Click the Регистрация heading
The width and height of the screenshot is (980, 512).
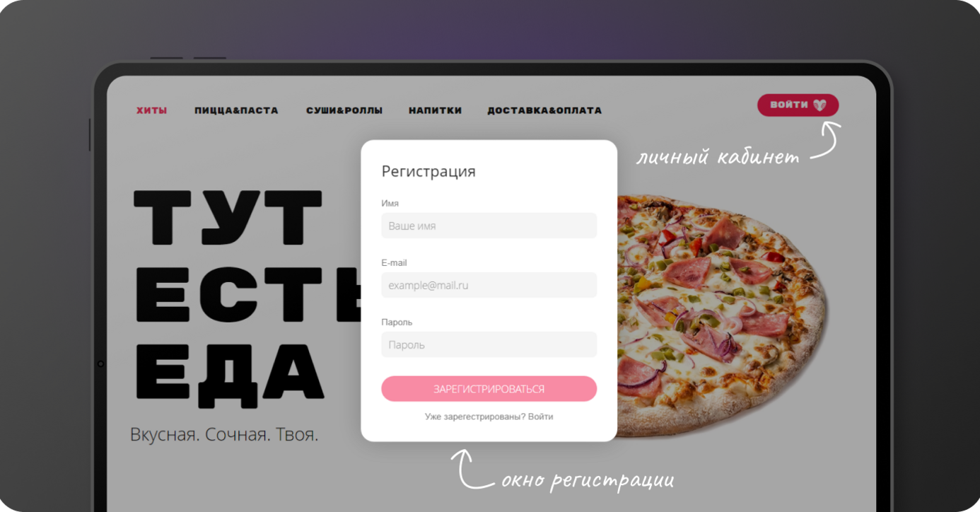[428, 171]
